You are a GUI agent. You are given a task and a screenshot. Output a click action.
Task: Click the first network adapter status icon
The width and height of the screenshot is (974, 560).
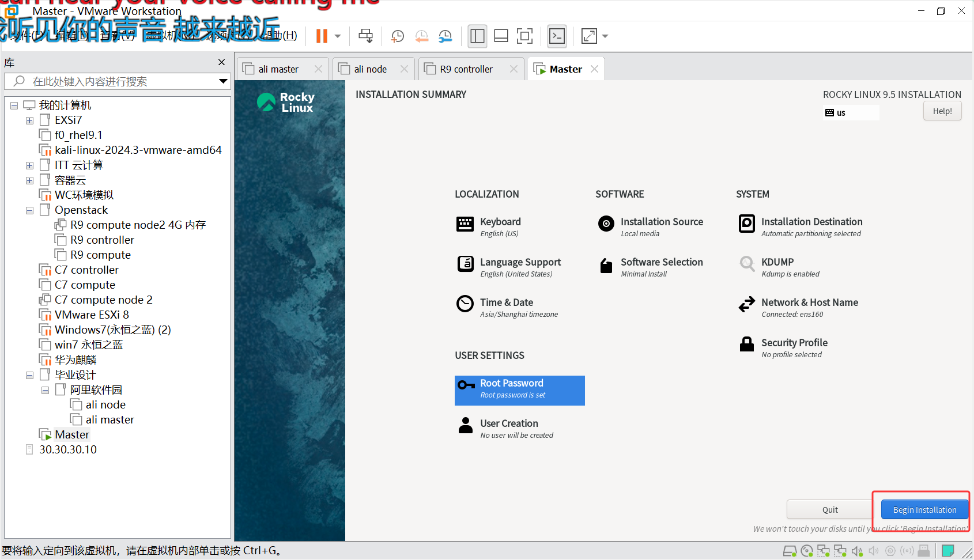pos(824,551)
